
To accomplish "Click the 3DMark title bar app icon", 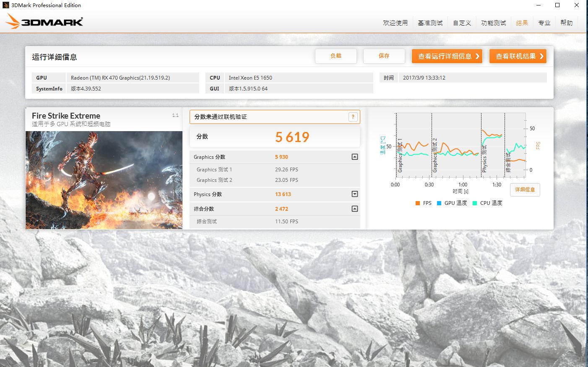I will 6,5.
